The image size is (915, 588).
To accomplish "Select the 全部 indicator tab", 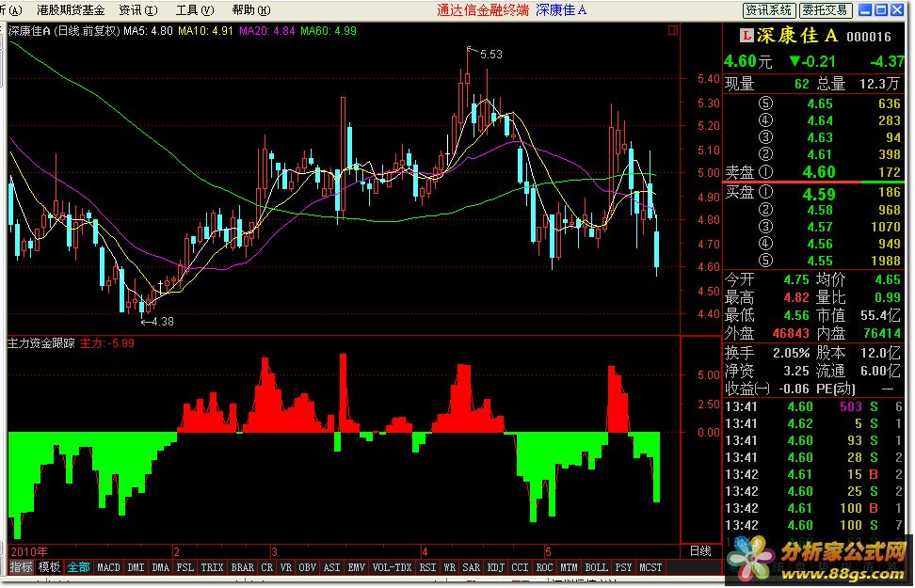I will [78, 567].
